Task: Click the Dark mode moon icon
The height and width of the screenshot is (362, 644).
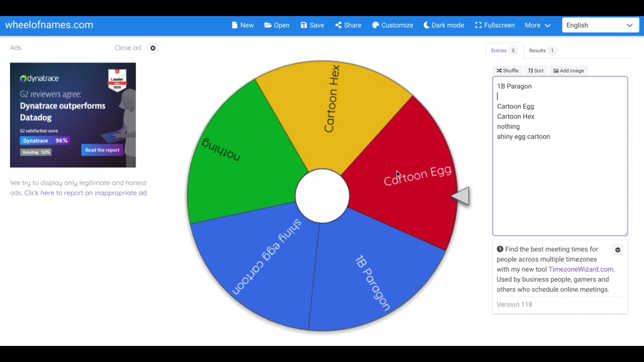Action: [427, 25]
